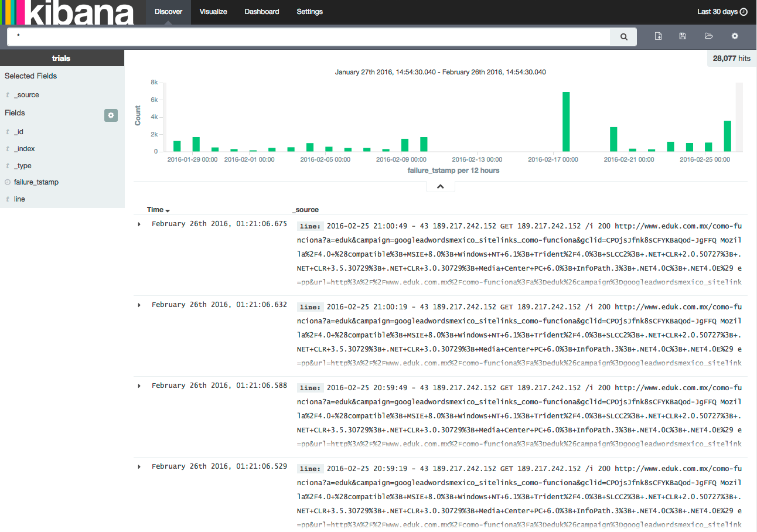The height and width of the screenshot is (532, 757).
Task: Click the Fields heading in sidebar
Action: pos(15,113)
